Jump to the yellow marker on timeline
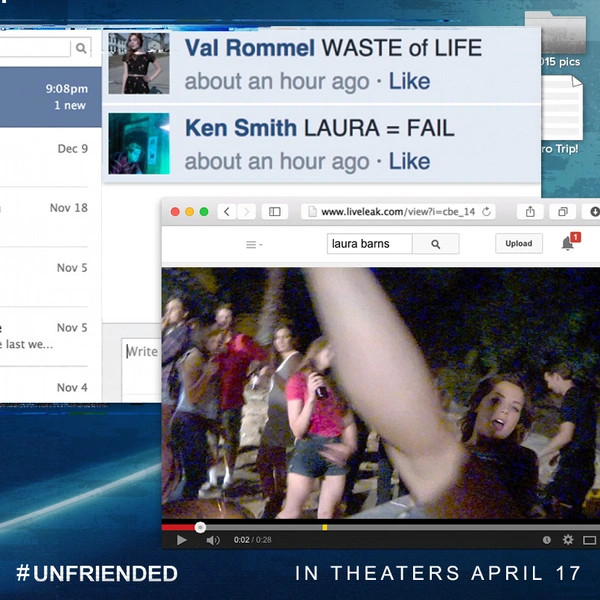The height and width of the screenshot is (600, 600). click(x=324, y=528)
